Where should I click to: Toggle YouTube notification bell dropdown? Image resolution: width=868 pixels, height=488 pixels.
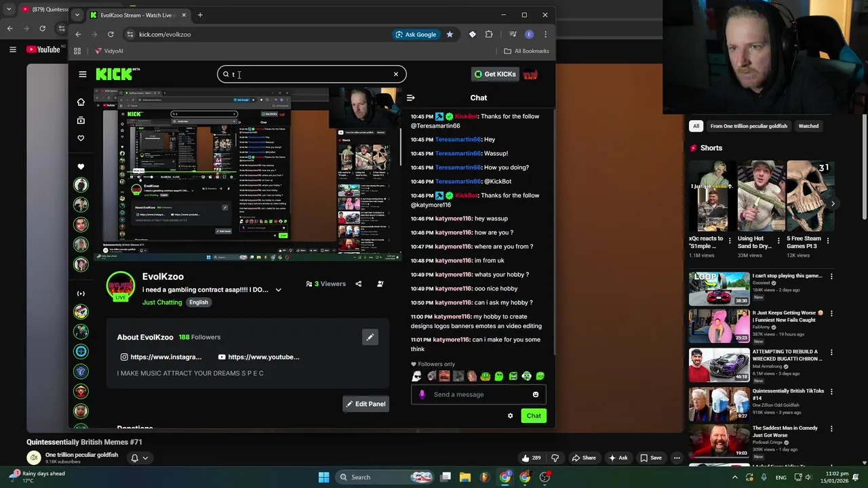pyautogui.click(x=139, y=458)
